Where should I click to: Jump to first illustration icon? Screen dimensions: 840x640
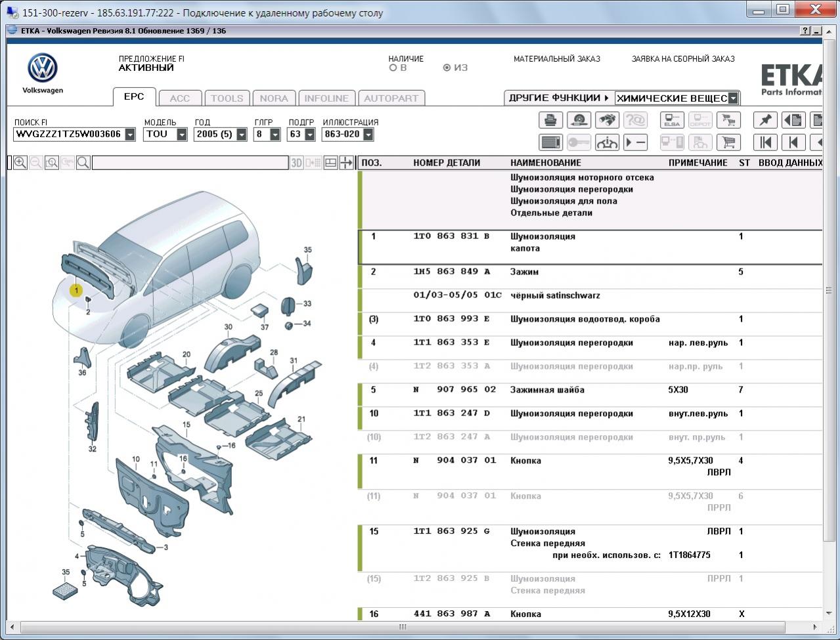pos(765,142)
